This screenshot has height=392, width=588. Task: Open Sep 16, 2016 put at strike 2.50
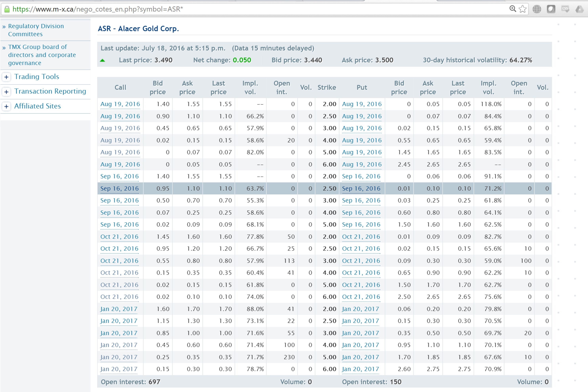(x=361, y=189)
